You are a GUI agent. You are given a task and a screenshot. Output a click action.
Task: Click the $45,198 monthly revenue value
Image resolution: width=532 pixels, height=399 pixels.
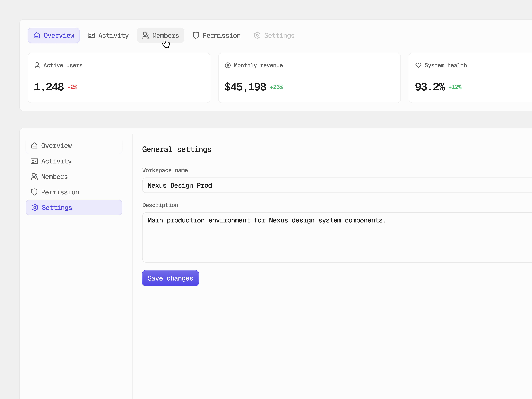click(245, 87)
